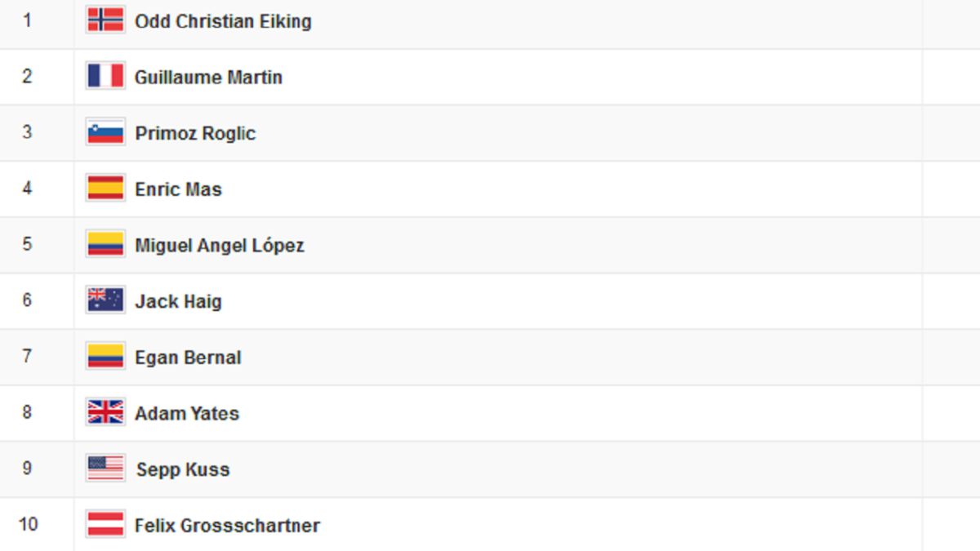Select Sepp Kuss in ninth place

pyautogui.click(x=183, y=469)
